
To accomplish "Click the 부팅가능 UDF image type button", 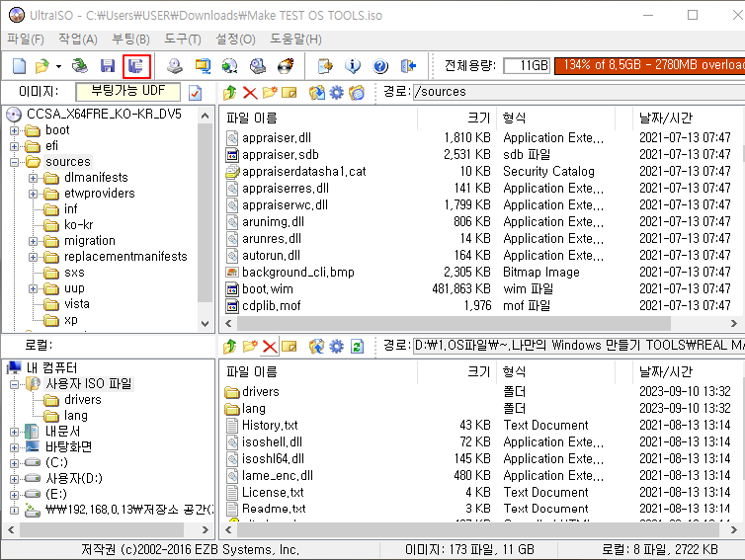I will [127, 92].
